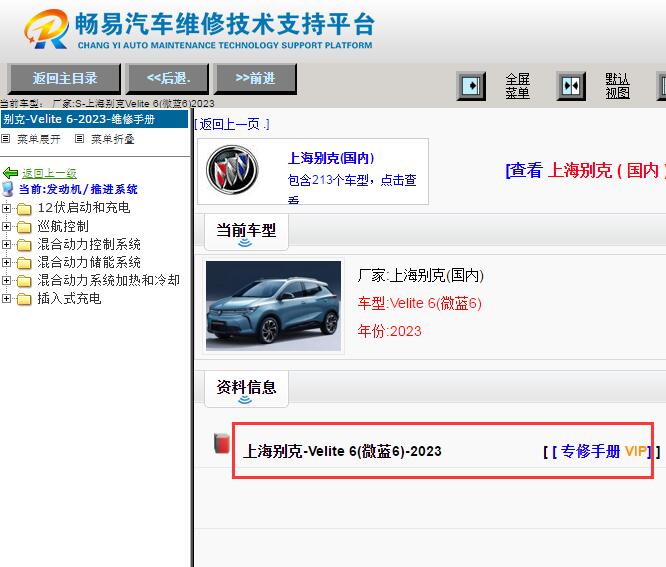Click folder icon of 巡航控制
Viewport: 666px width, 567px height.
(x=24, y=227)
